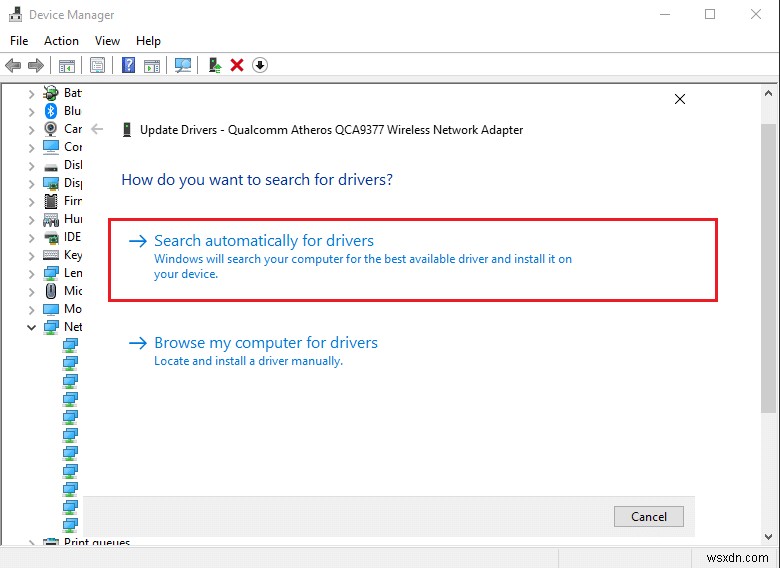
Task: Click the Back arrow in the toolbar
Action: [x=13, y=65]
